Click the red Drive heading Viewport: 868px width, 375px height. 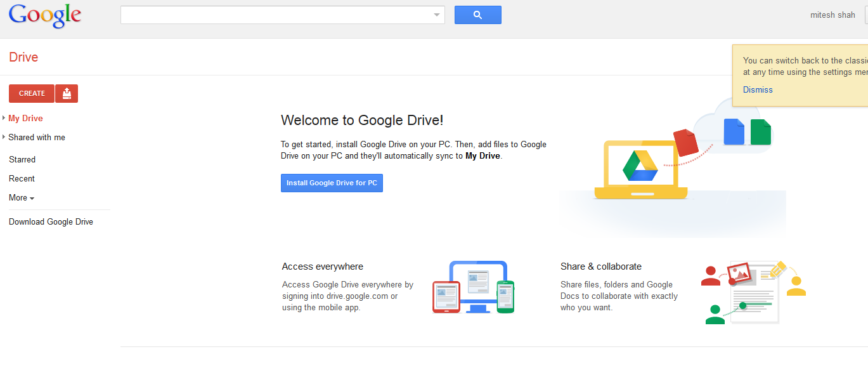(x=23, y=57)
